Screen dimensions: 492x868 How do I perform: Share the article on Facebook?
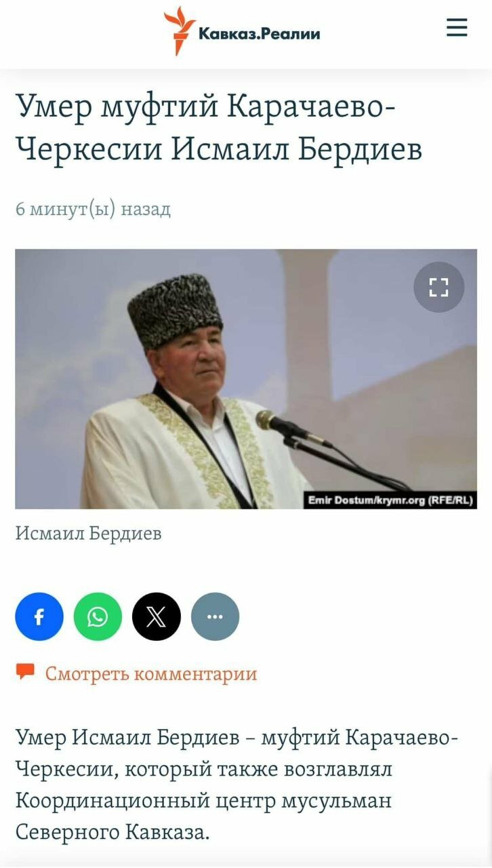click(x=39, y=616)
